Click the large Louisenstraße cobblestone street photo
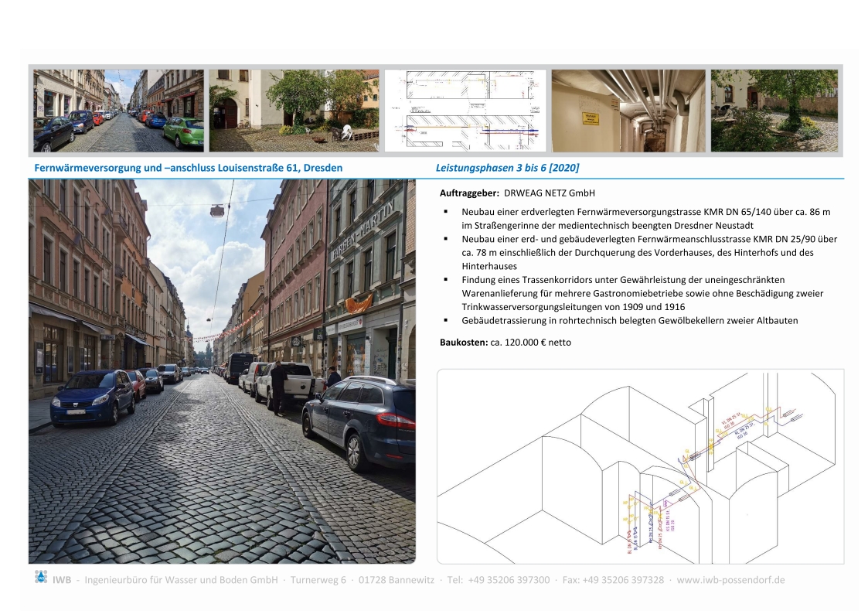 pos(222,371)
